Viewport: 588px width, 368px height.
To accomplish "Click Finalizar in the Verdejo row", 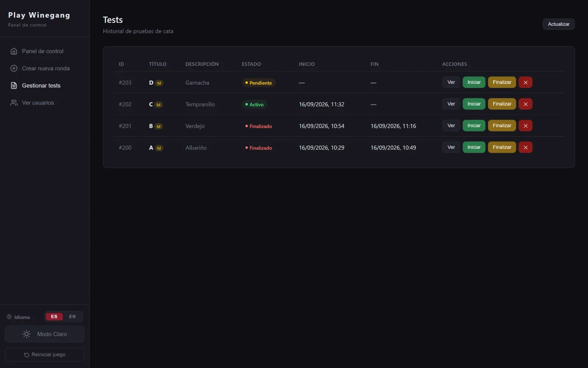I will point(502,126).
